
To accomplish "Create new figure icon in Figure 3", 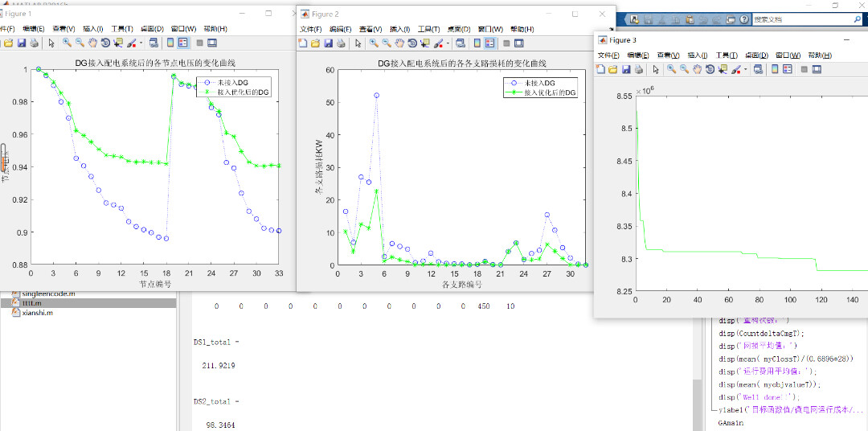I will coord(600,69).
